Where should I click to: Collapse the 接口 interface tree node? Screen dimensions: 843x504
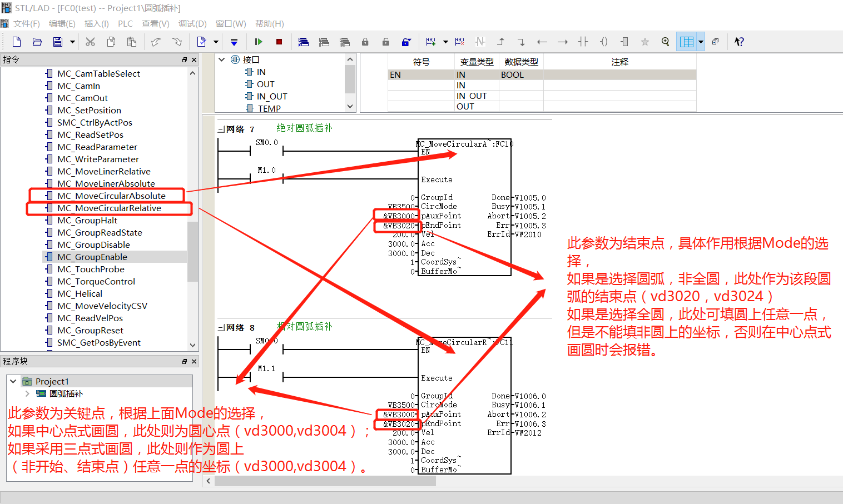(x=222, y=59)
